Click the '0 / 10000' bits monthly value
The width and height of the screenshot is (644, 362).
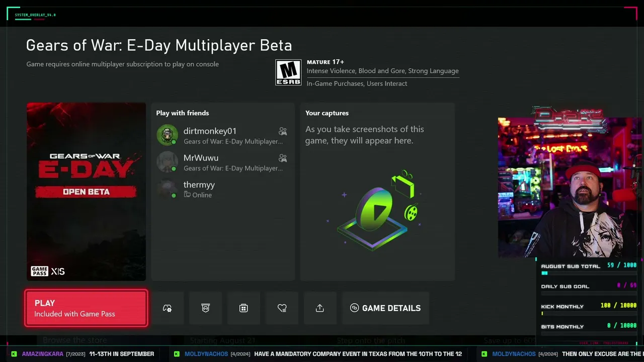coord(622,326)
